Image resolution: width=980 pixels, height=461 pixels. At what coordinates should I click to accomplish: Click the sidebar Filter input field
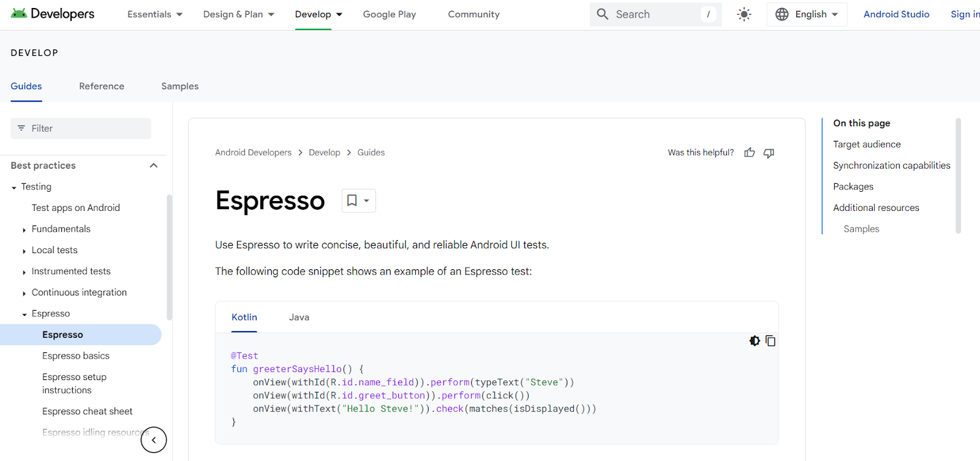[x=81, y=128]
